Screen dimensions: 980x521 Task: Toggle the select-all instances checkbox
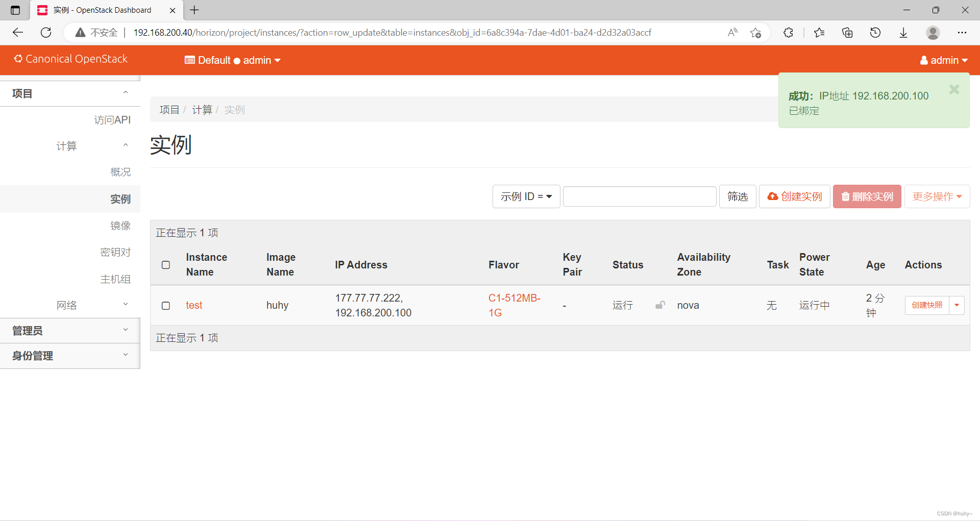pyautogui.click(x=166, y=265)
